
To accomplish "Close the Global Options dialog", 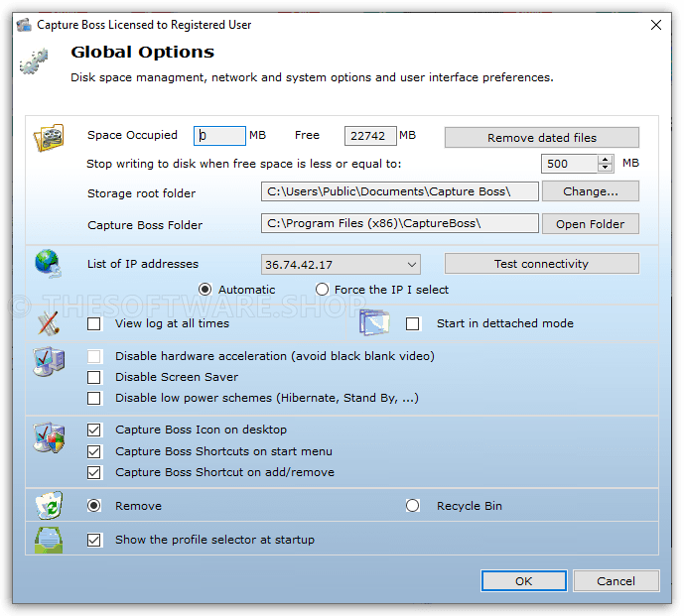I will click(x=655, y=25).
